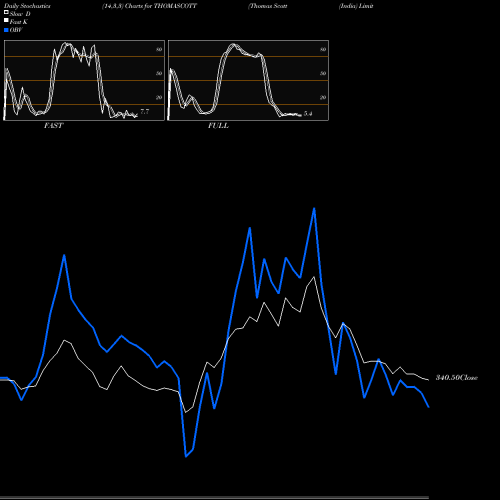Click the 7.7 value in FAST chart
The width and height of the screenshot is (500, 500).
click(145, 112)
